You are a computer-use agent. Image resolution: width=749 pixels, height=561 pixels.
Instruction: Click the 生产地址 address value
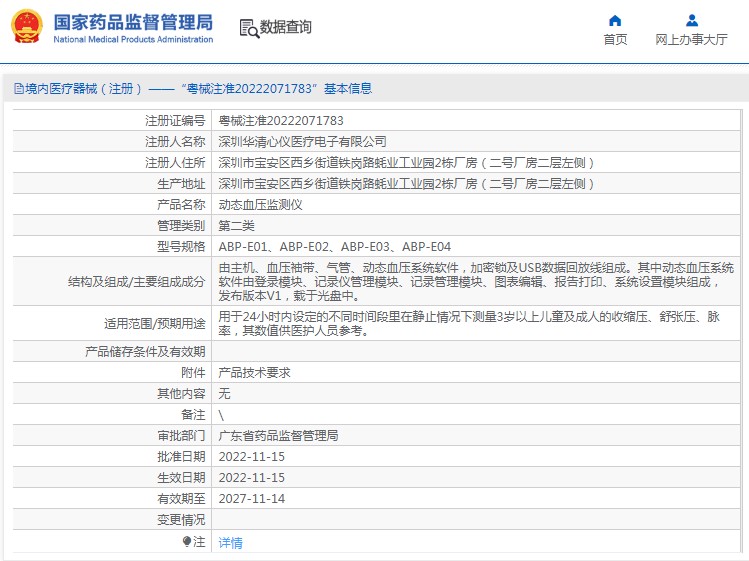coord(407,184)
